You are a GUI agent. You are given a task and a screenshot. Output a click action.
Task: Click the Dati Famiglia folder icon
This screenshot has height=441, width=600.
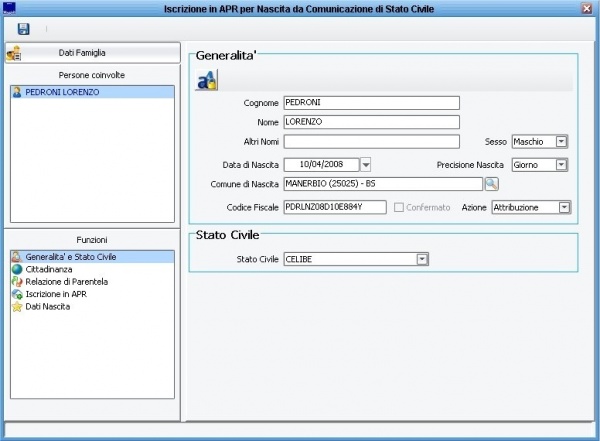click(14, 53)
